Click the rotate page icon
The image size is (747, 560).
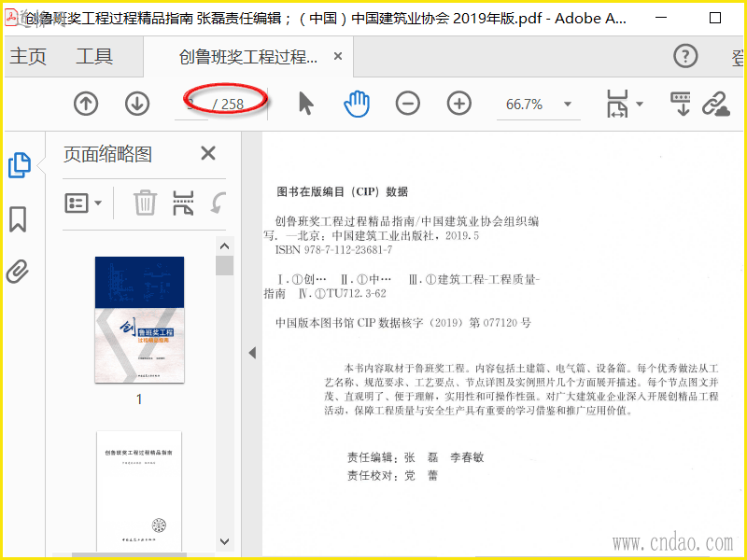point(218,203)
